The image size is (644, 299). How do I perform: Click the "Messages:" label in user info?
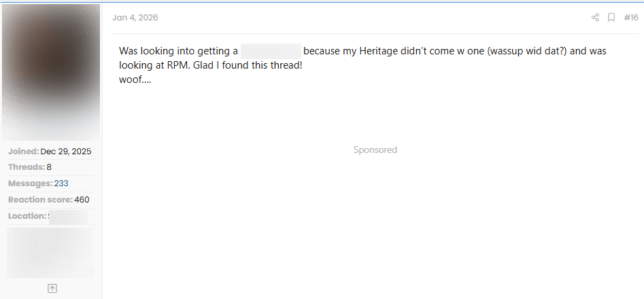(x=30, y=183)
